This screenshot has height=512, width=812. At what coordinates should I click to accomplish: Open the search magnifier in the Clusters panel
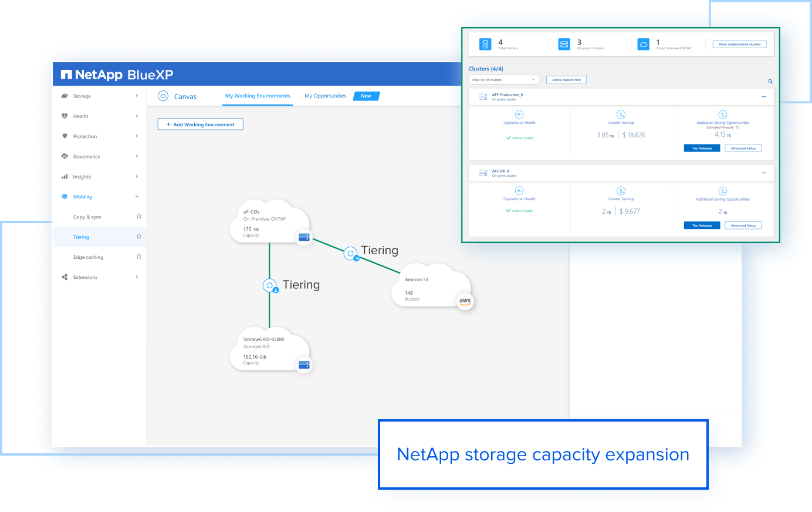pyautogui.click(x=770, y=80)
